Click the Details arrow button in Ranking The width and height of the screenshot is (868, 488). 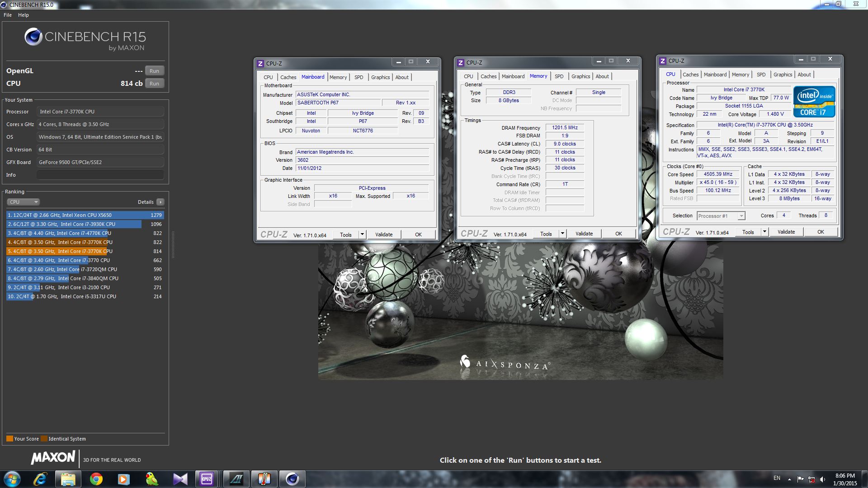click(160, 202)
